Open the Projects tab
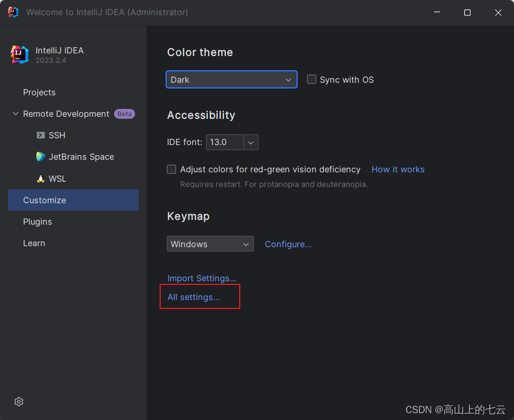 pos(39,93)
